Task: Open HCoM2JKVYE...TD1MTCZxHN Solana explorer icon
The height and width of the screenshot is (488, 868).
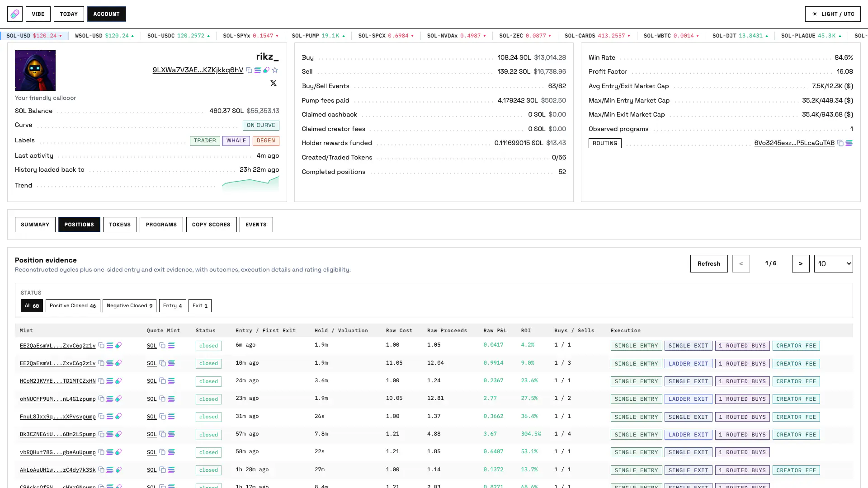Action: [x=110, y=381]
